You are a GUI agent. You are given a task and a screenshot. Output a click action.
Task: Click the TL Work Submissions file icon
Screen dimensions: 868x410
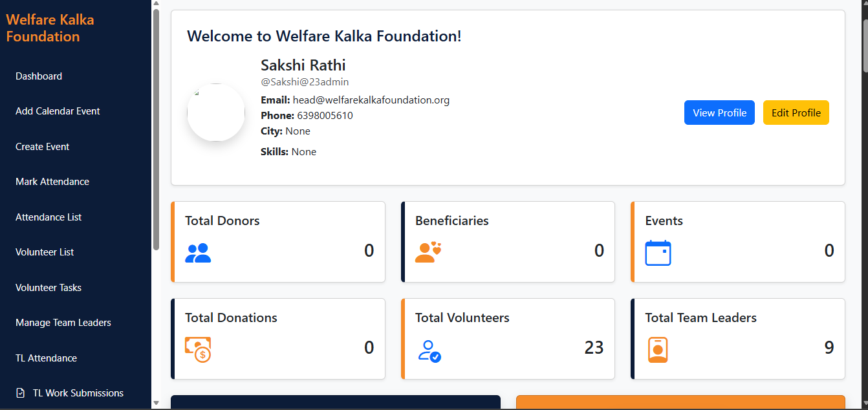tap(21, 393)
